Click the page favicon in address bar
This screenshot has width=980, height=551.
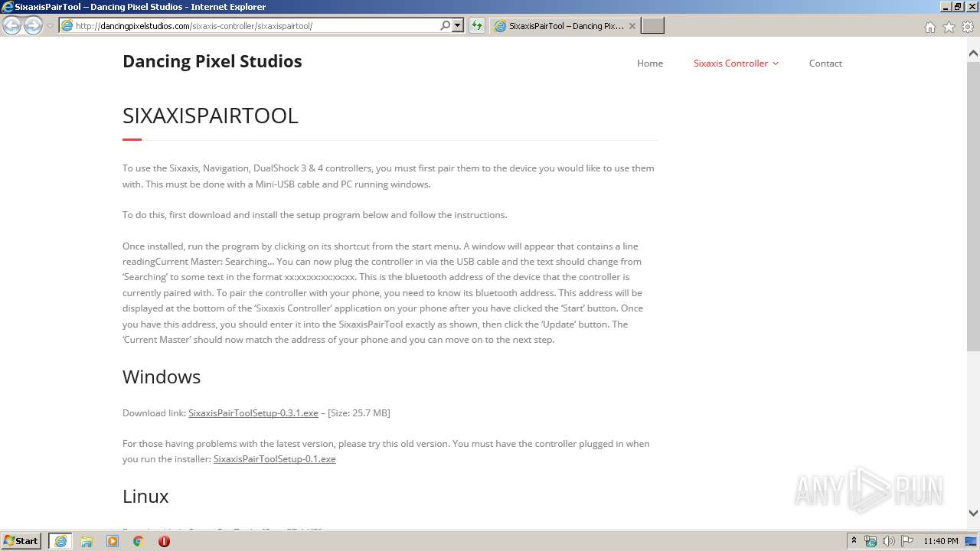pos(67,26)
